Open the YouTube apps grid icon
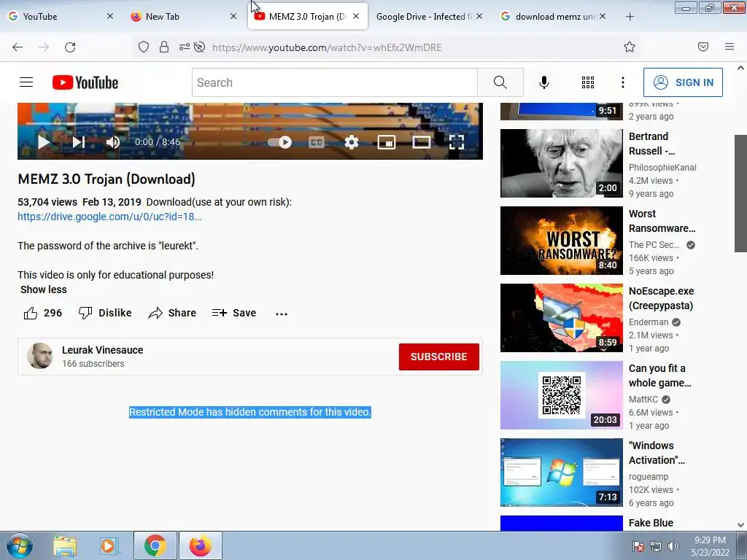This screenshot has width=747, height=560. 588,82
